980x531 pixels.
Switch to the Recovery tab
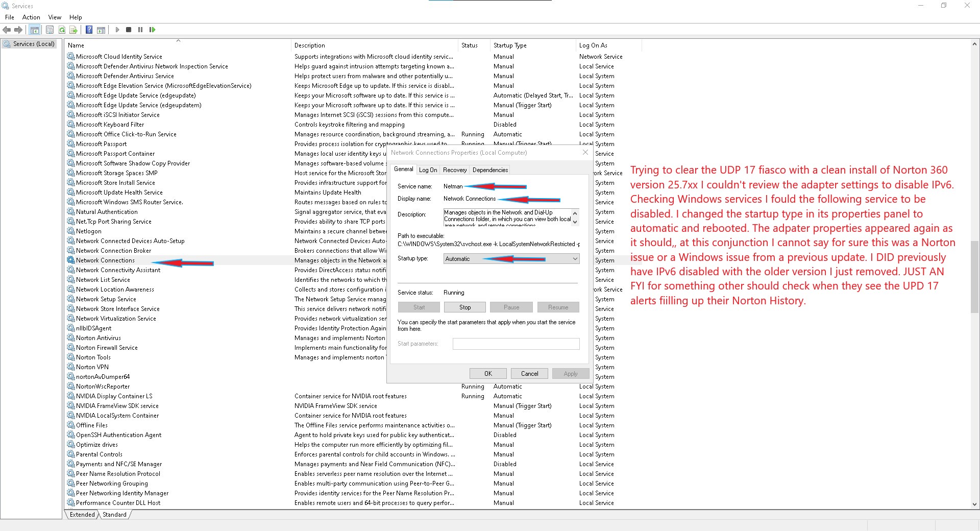tap(454, 170)
